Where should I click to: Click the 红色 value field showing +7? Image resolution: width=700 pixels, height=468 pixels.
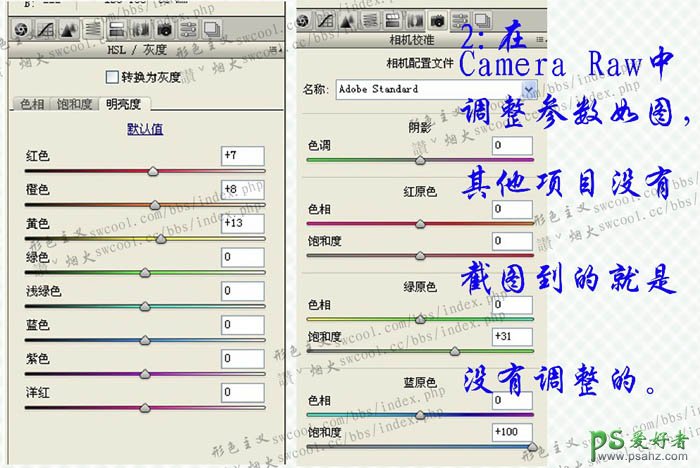[x=243, y=155]
